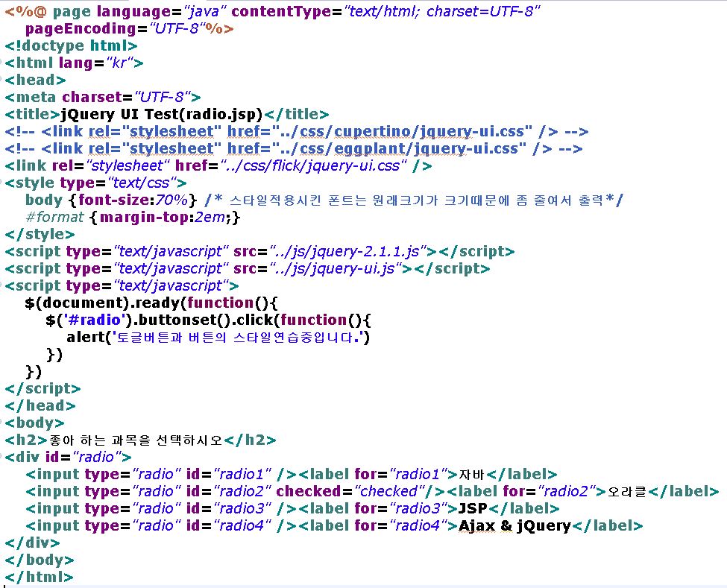Viewport: 727px width, 588px height.
Task: Click the "../js/jquery-ui.js" src value
Action: (x=336, y=269)
